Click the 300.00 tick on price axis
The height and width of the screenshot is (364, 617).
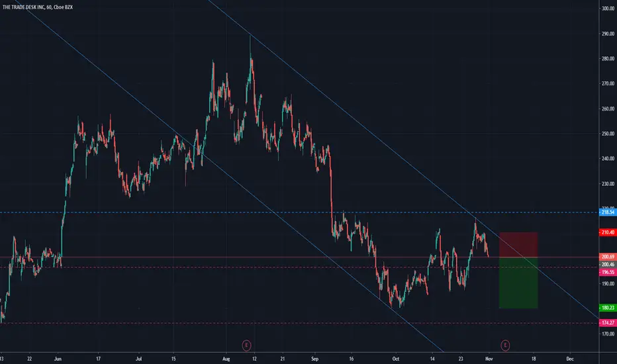pyautogui.click(x=608, y=8)
